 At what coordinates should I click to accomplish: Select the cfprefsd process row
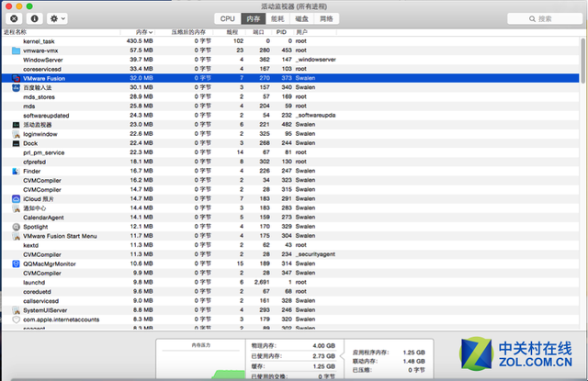290,162
